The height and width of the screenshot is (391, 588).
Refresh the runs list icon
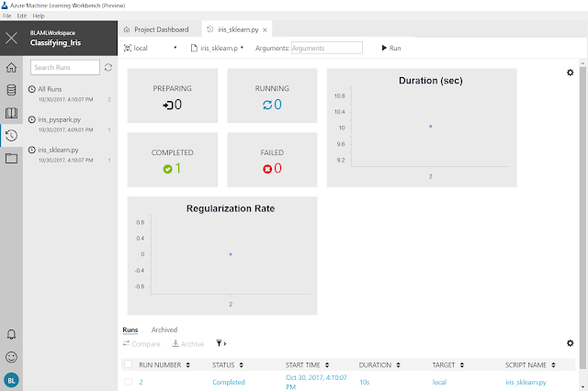(108, 67)
